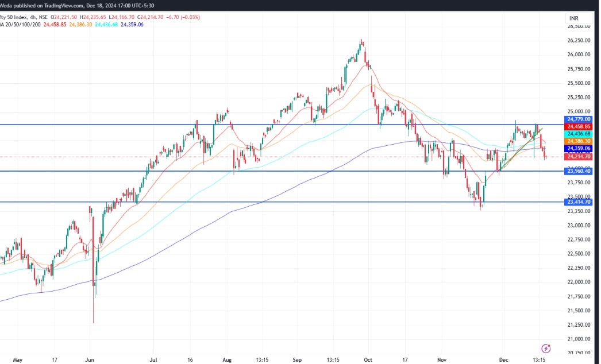Click the purple lightning quick-action icon

point(545,348)
